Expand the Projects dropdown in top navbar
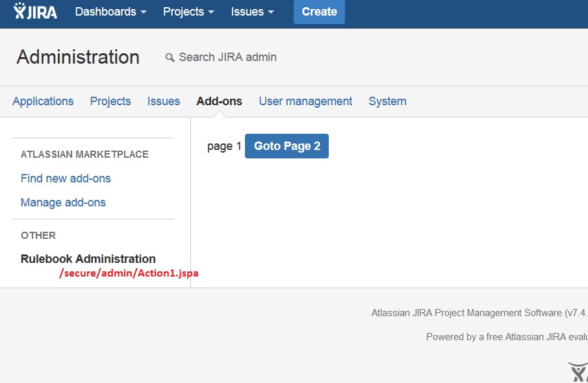588x383 pixels. [x=188, y=12]
